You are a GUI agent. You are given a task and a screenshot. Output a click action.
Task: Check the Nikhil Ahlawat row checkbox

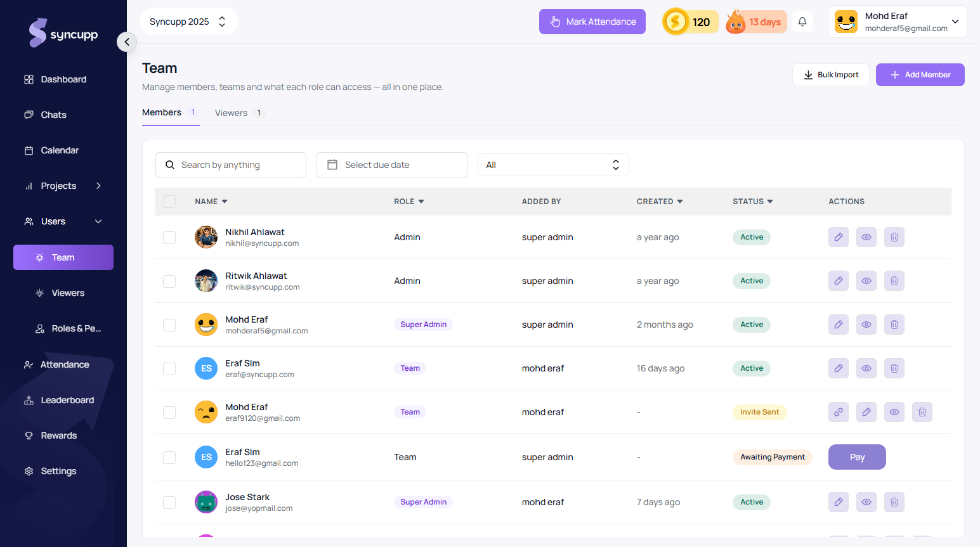coord(169,238)
